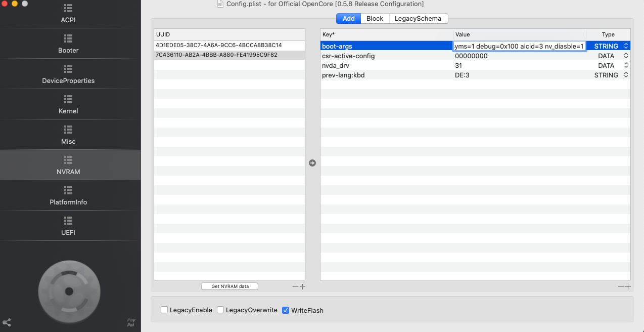Screen dimensions: 644x332
Task: Open the Booter section icon
Action: point(68,38)
